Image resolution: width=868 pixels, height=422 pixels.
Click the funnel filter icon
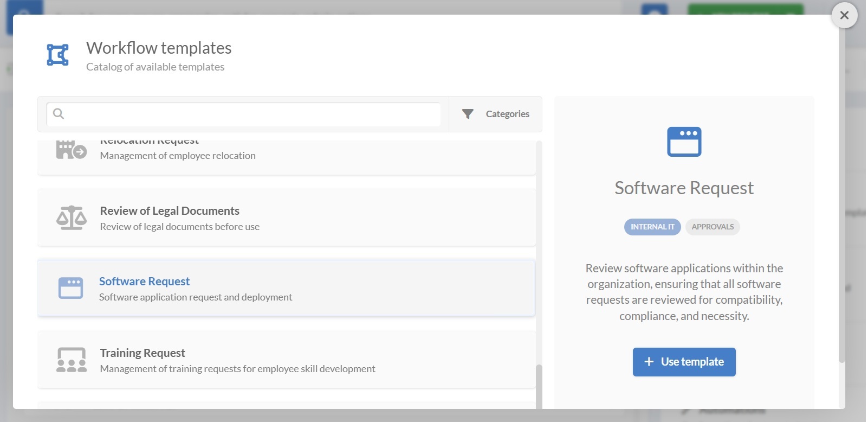468,114
